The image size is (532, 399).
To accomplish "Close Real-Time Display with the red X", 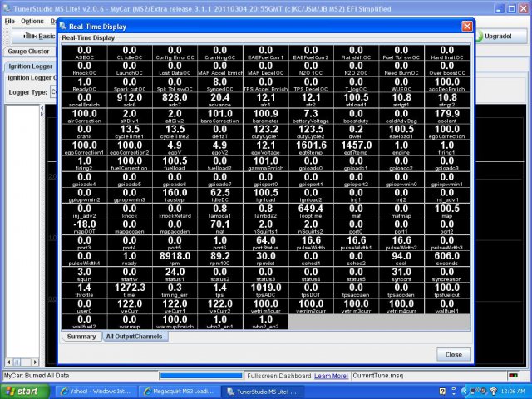I will coord(466,26).
